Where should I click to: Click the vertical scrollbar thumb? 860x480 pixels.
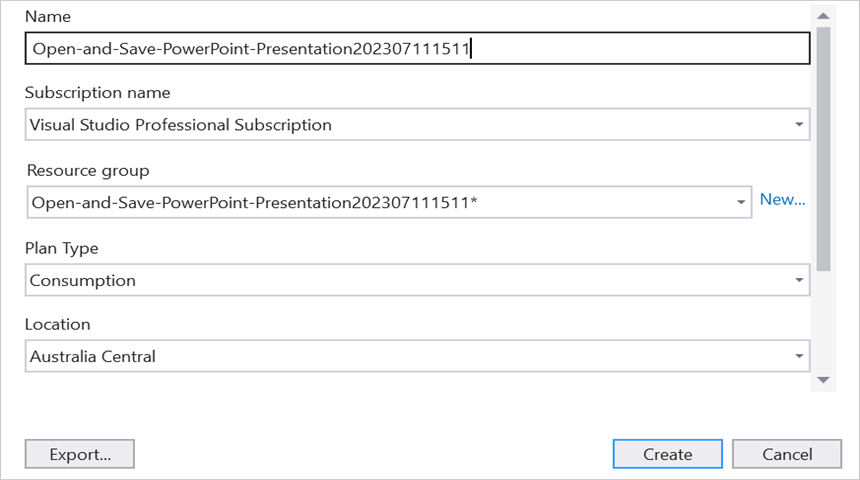click(823, 150)
